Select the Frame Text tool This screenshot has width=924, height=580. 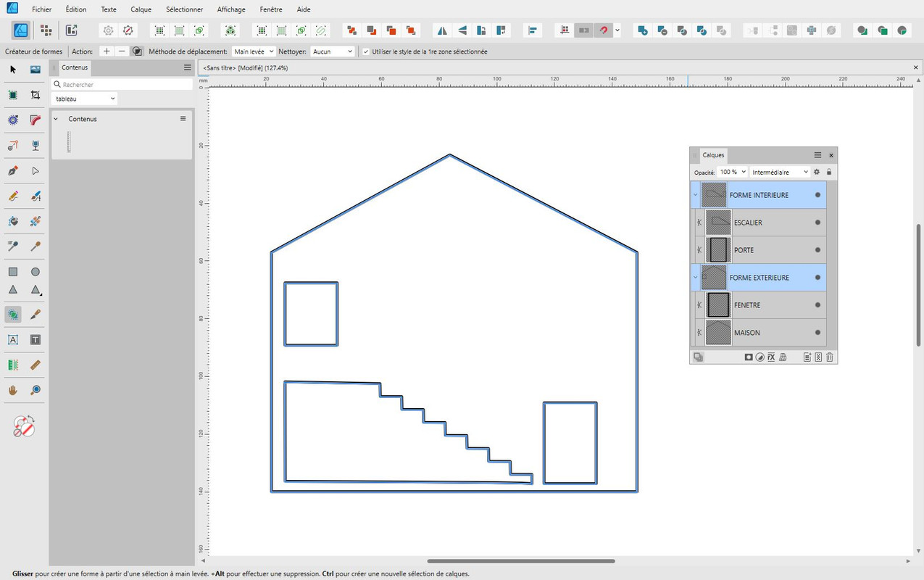point(36,339)
